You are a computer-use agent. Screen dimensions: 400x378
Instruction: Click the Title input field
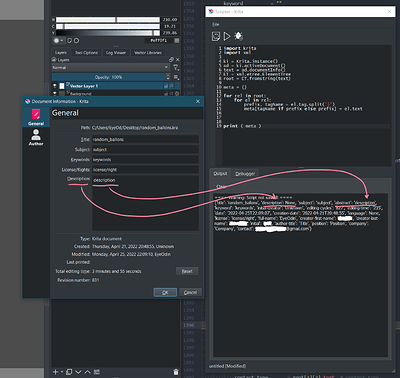(145, 139)
